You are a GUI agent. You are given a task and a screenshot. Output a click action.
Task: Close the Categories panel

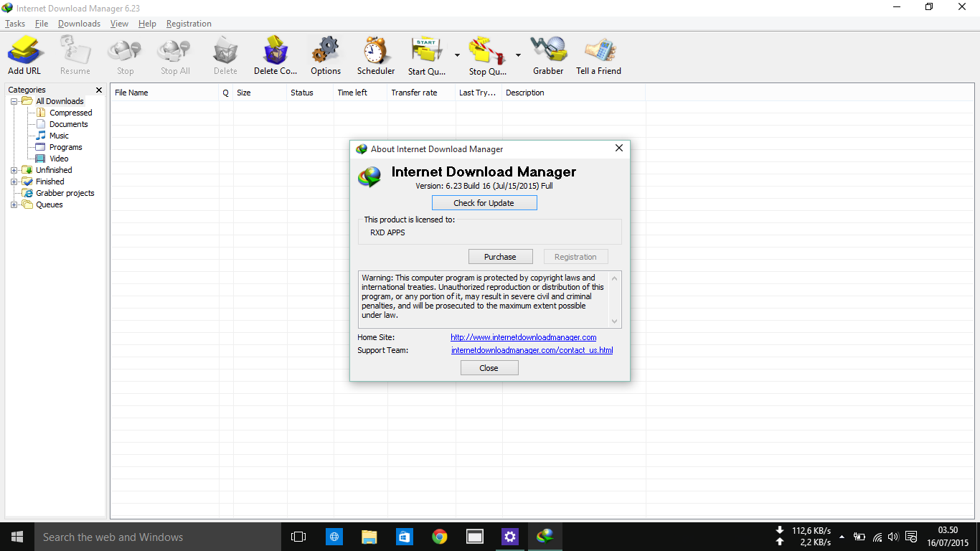[99, 90]
